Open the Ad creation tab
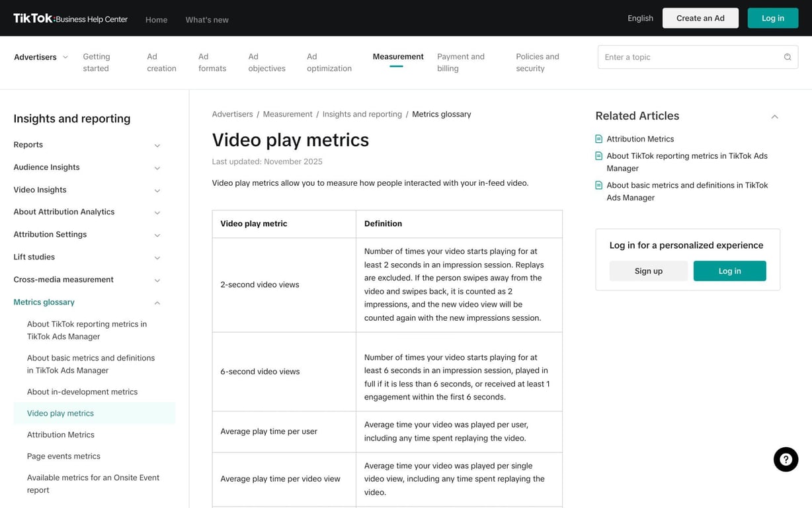The height and width of the screenshot is (508, 812). [161, 62]
